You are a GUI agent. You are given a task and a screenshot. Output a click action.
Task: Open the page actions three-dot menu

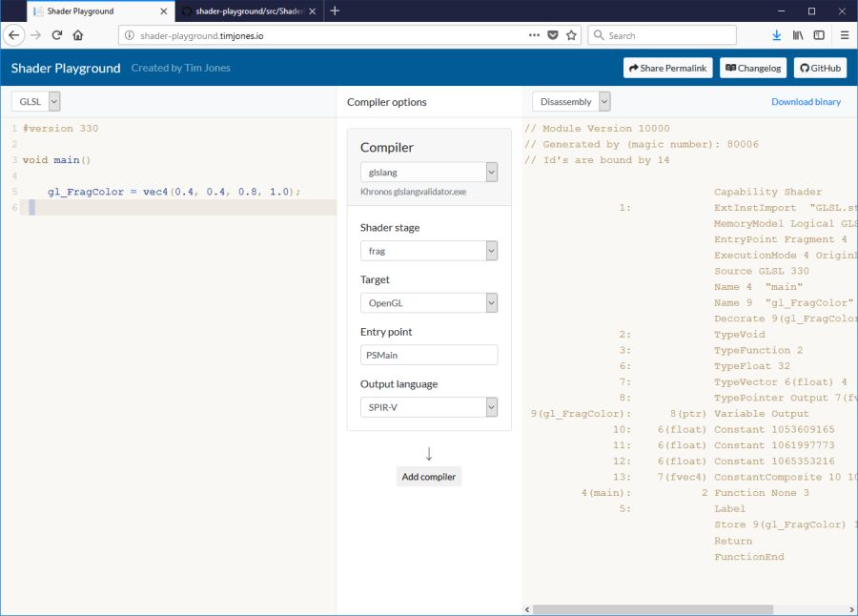point(534,35)
